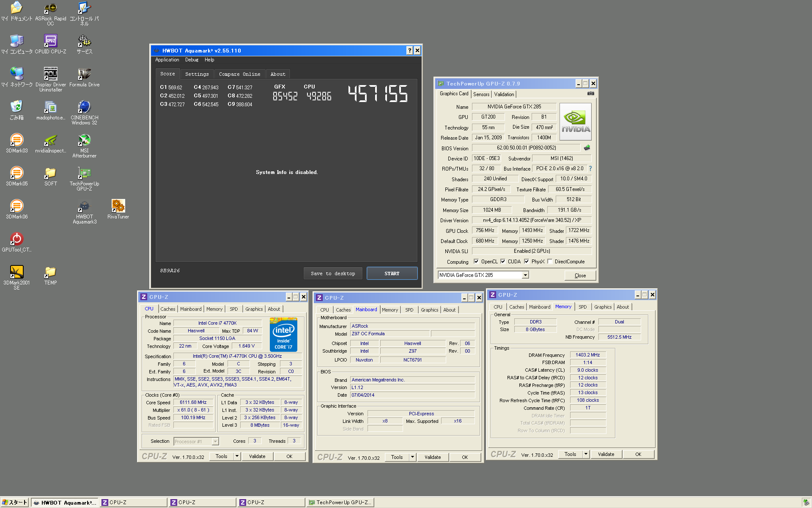812x508 pixels.
Task: Toggle the OpenCL checkbox in GPU-Z
Action: click(x=476, y=262)
